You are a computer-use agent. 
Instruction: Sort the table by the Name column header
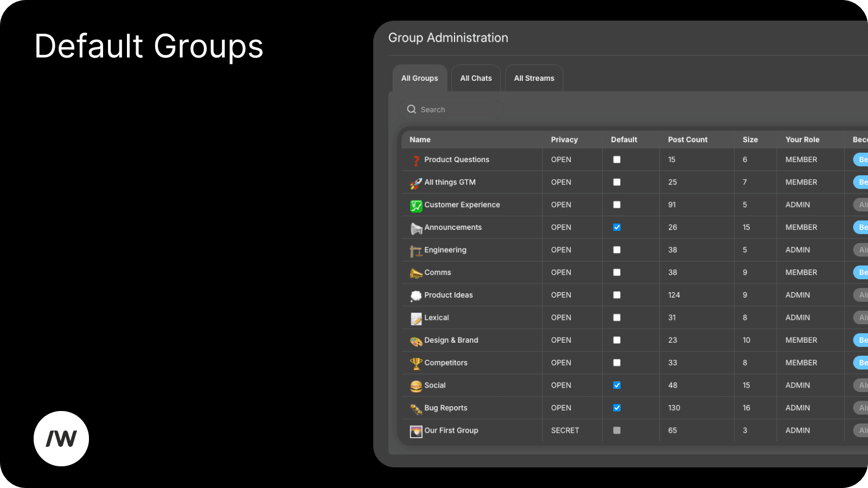coord(420,139)
